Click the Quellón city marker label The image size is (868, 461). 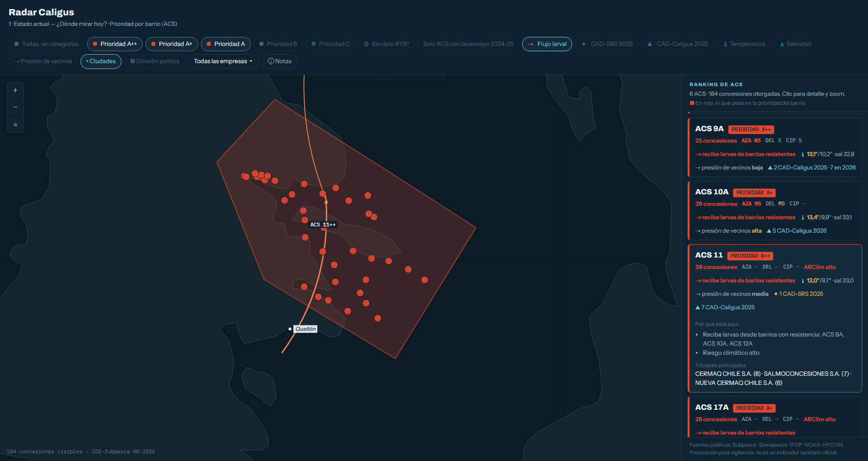coord(305,329)
